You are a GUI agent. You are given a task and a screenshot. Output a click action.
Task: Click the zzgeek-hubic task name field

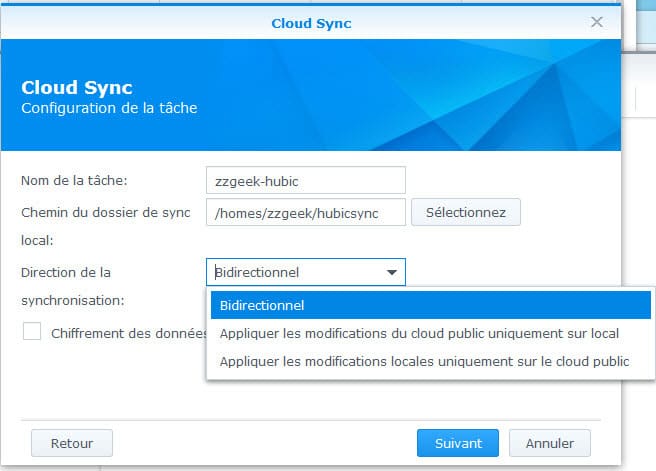pos(306,181)
